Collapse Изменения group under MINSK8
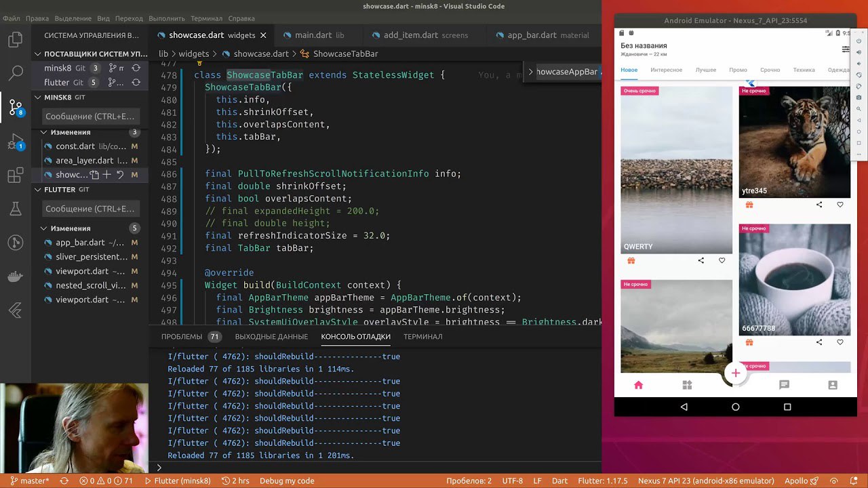 [x=43, y=132]
